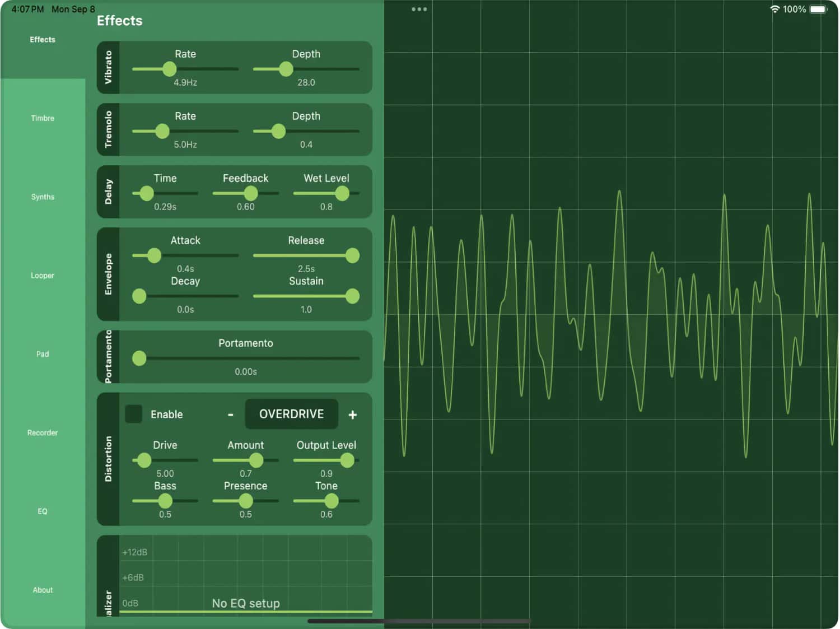Open the Recorder section
The image size is (840, 629).
click(x=43, y=433)
